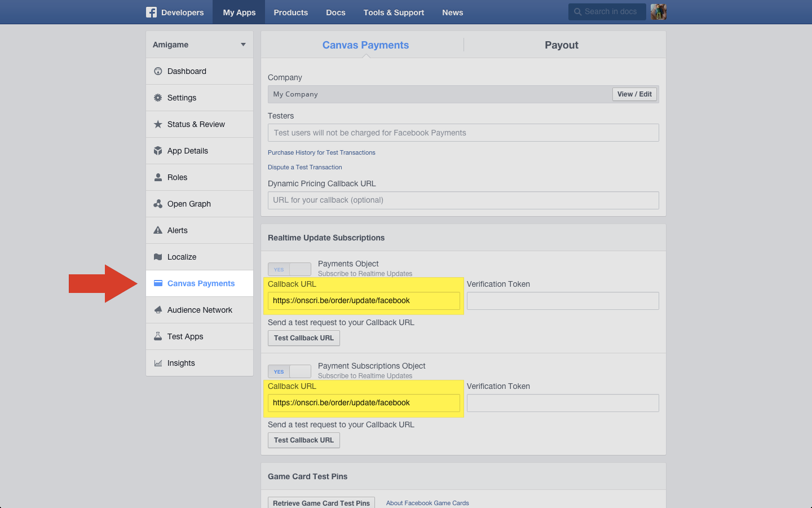Select the Canvas Payments tab heading
This screenshot has width=812, height=508.
(365, 45)
